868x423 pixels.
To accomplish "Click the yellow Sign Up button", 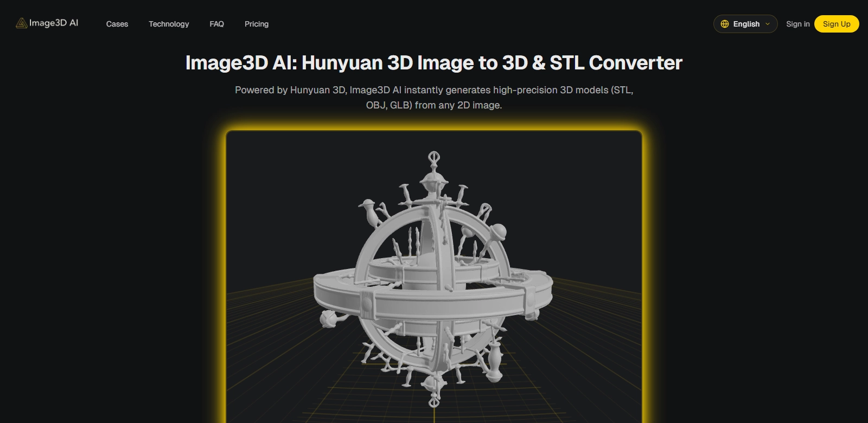I will tap(837, 24).
